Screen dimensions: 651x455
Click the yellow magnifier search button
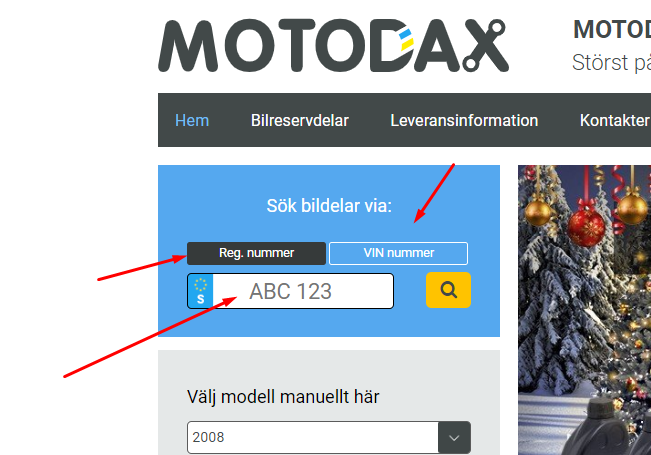click(x=448, y=290)
